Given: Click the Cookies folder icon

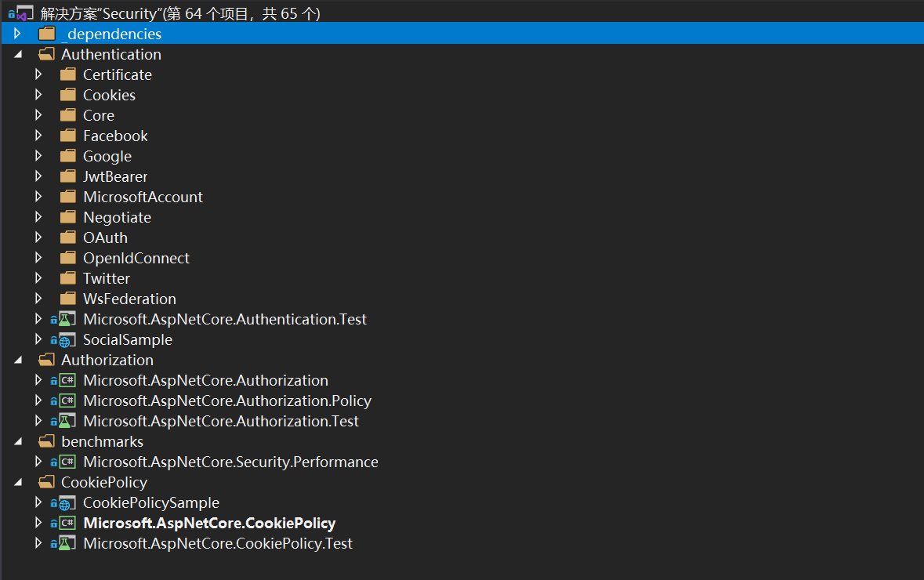Looking at the screenshot, I should (x=68, y=95).
